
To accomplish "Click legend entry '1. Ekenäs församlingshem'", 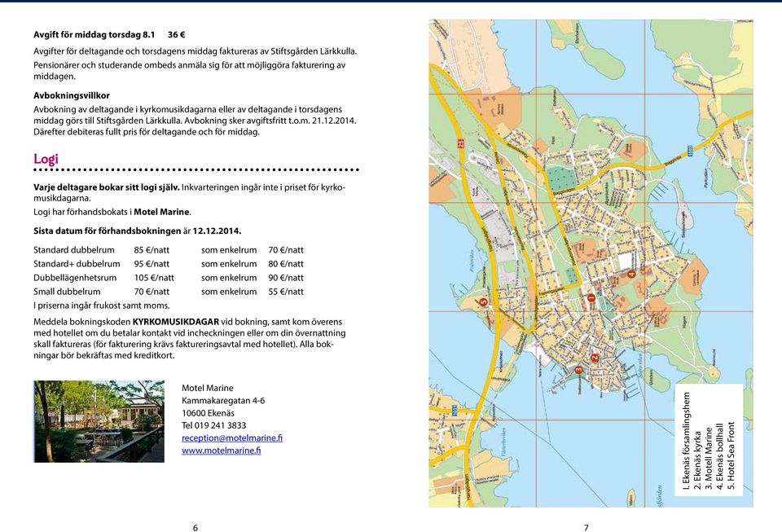I will point(686,441).
